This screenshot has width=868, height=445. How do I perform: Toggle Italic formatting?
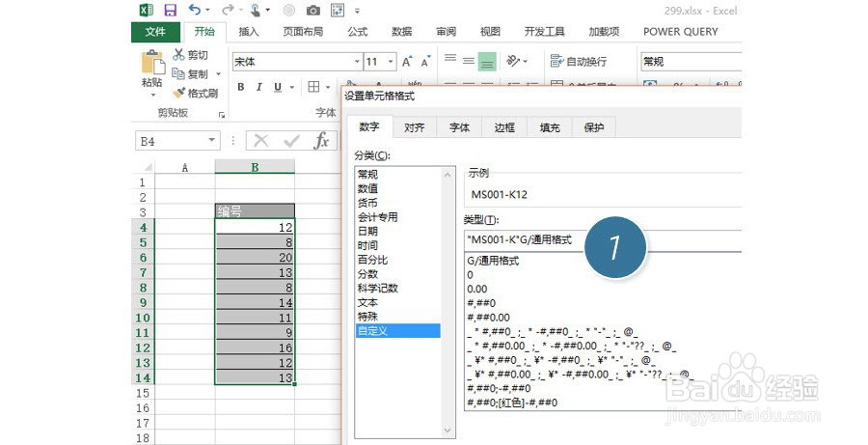[x=258, y=87]
